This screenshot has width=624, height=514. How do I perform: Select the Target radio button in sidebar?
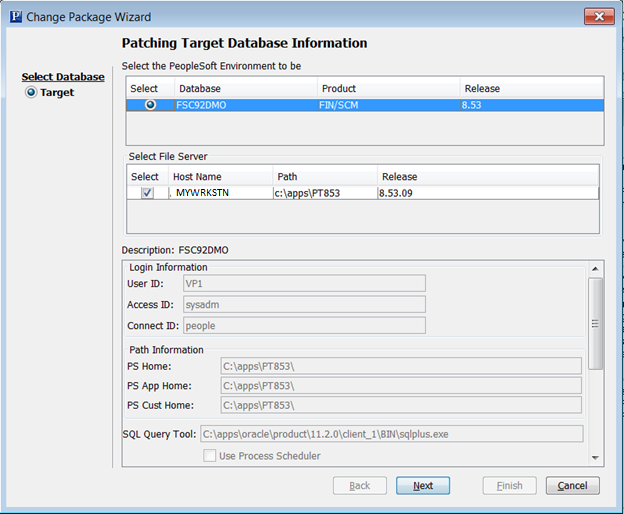[x=31, y=93]
